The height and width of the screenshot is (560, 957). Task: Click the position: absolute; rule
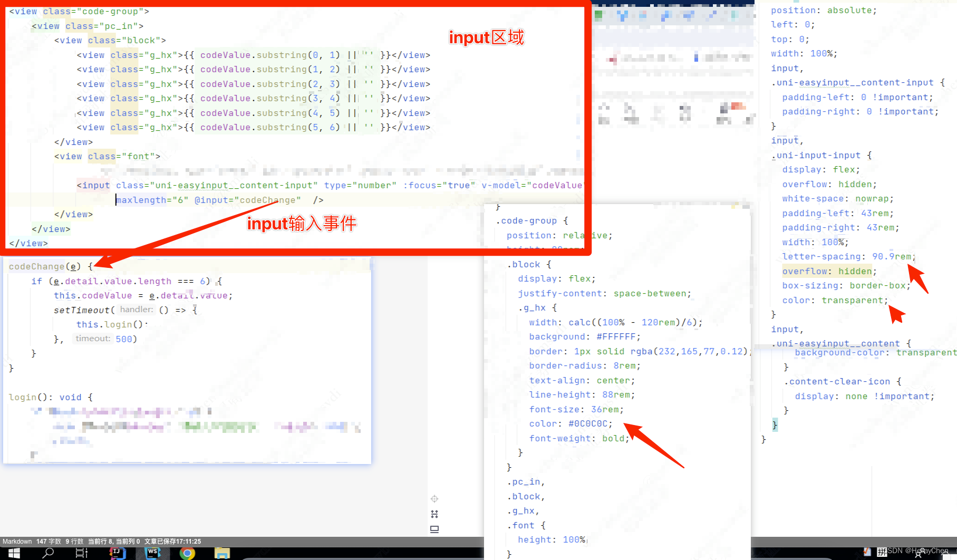(824, 11)
